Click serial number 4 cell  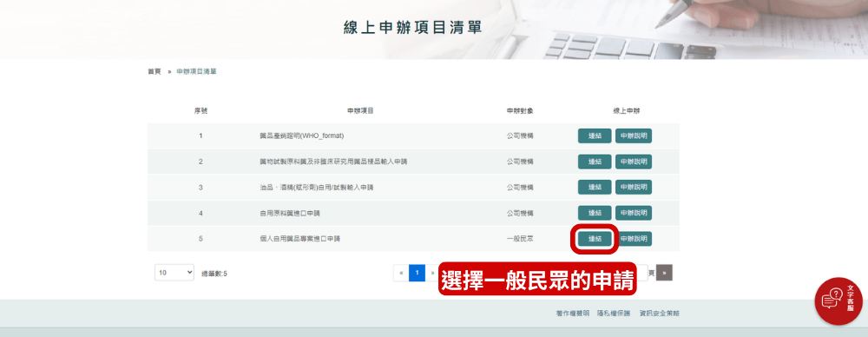201,213
